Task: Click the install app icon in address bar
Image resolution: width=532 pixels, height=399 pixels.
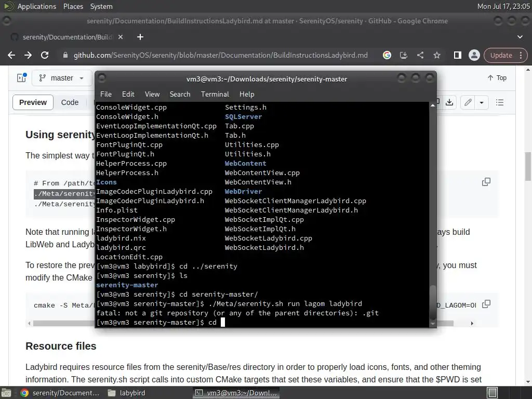Action: (403, 55)
